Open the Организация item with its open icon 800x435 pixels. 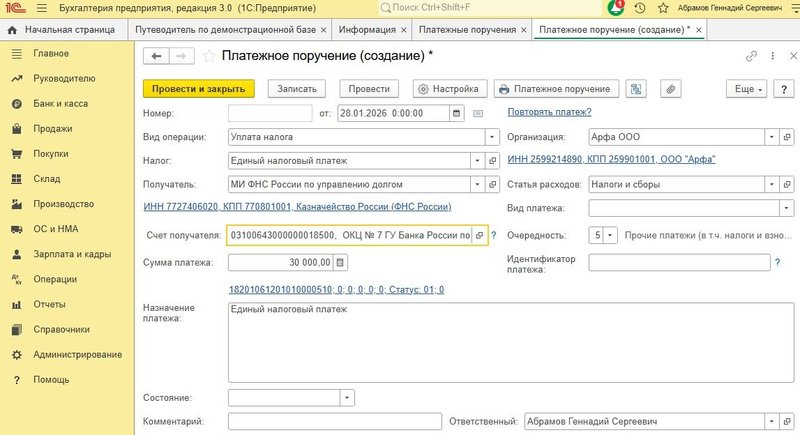787,137
